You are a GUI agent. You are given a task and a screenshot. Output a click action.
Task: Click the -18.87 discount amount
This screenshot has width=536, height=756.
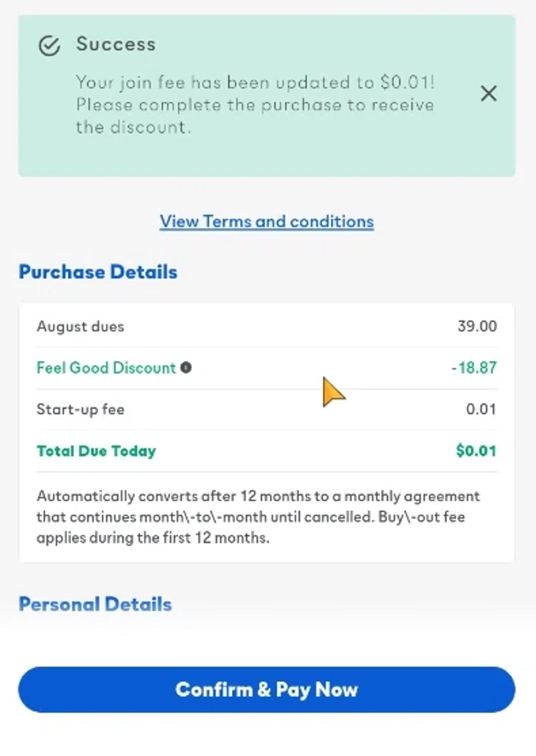click(474, 367)
